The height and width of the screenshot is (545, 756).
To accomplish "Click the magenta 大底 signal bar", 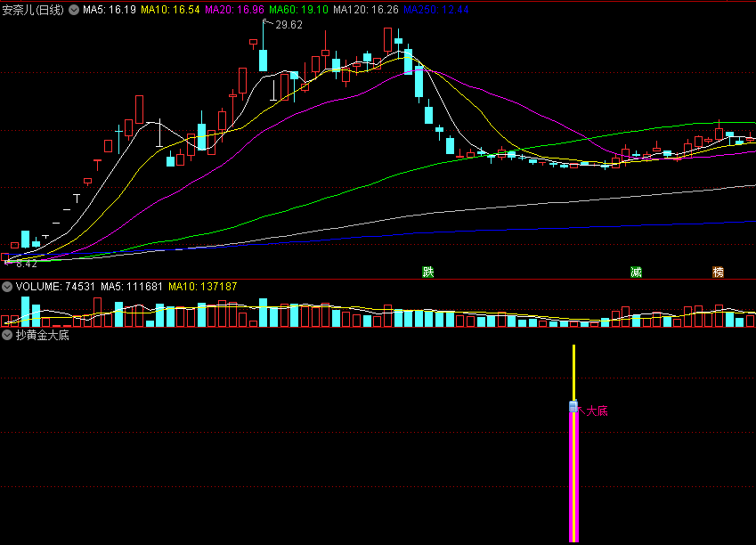I will [x=573, y=476].
